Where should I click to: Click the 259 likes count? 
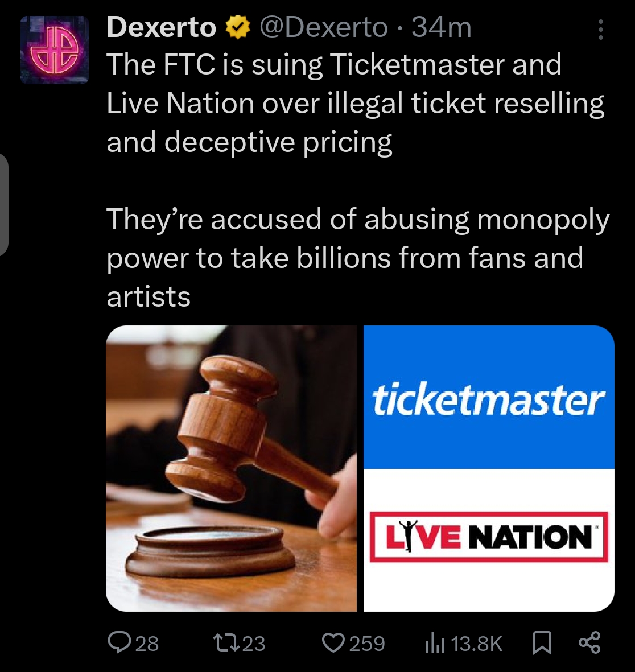tap(367, 644)
